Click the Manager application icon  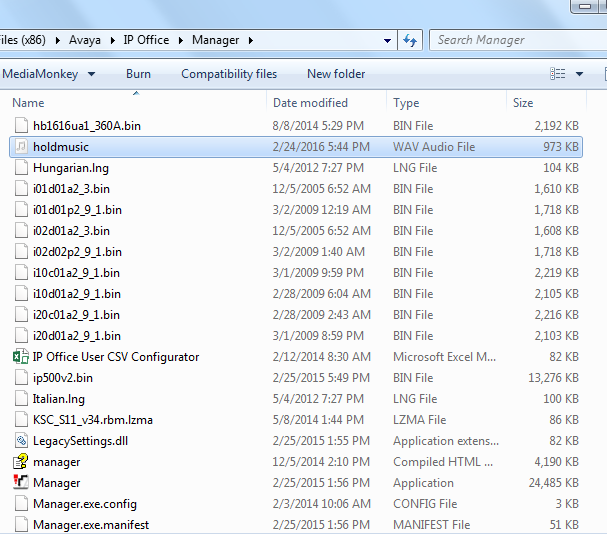coord(21,482)
